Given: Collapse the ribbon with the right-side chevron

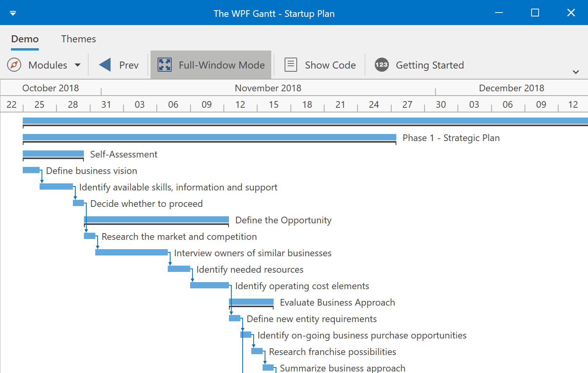Looking at the screenshot, I should tap(576, 72).
